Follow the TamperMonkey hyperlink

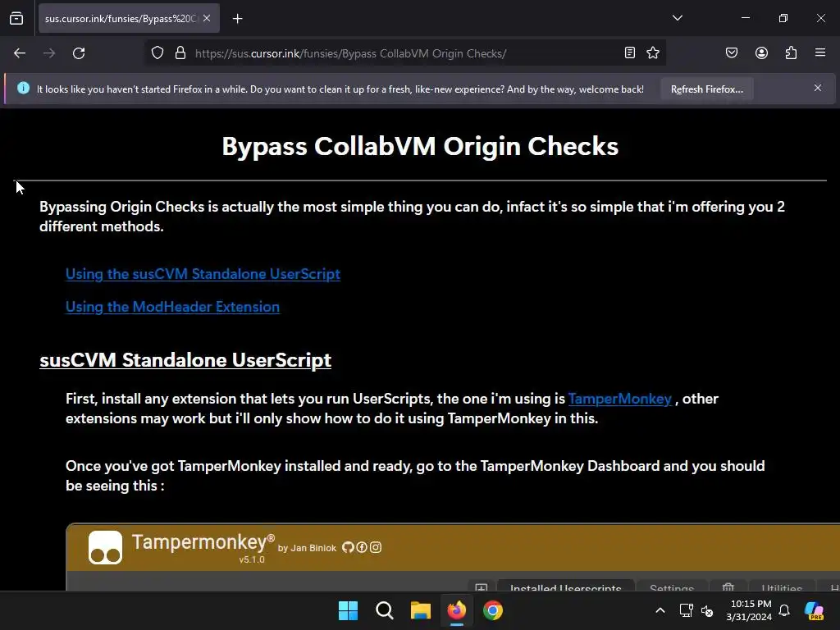coord(620,399)
